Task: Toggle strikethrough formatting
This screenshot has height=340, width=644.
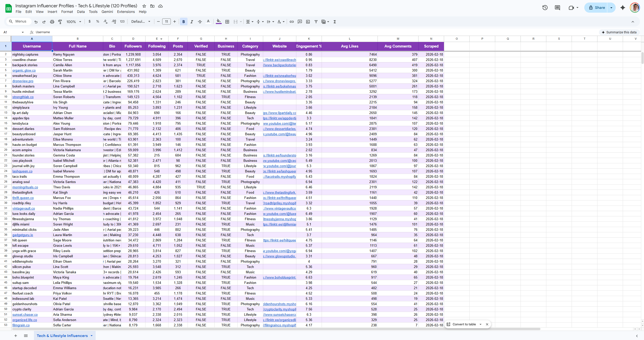Action: 200,21
